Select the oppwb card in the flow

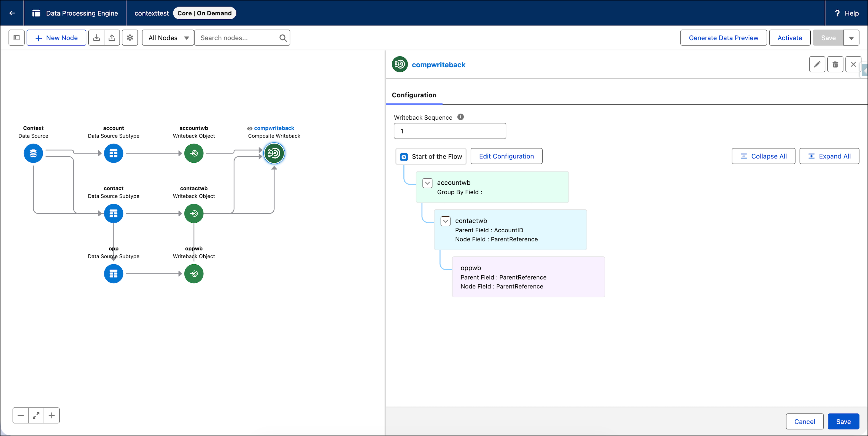click(528, 277)
